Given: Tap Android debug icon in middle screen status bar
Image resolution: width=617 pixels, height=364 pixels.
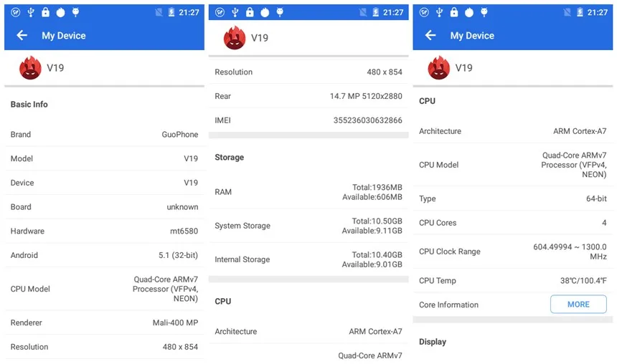Looking at the screenshot, I should (x=280, y=12).
